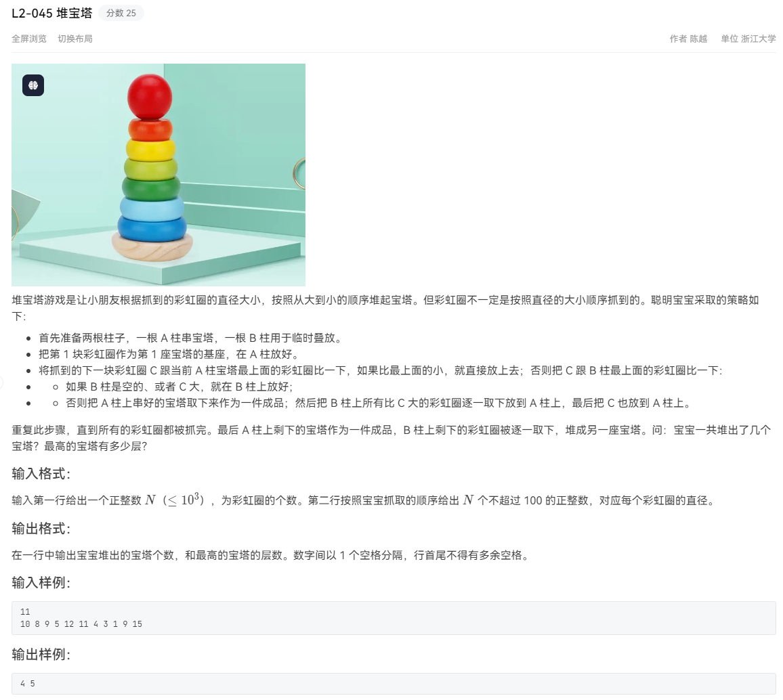Click the sub-bullet starting 否则把 A 柱上串好的宝塔
Screen dimensions: 783x700
coord(379,403)
